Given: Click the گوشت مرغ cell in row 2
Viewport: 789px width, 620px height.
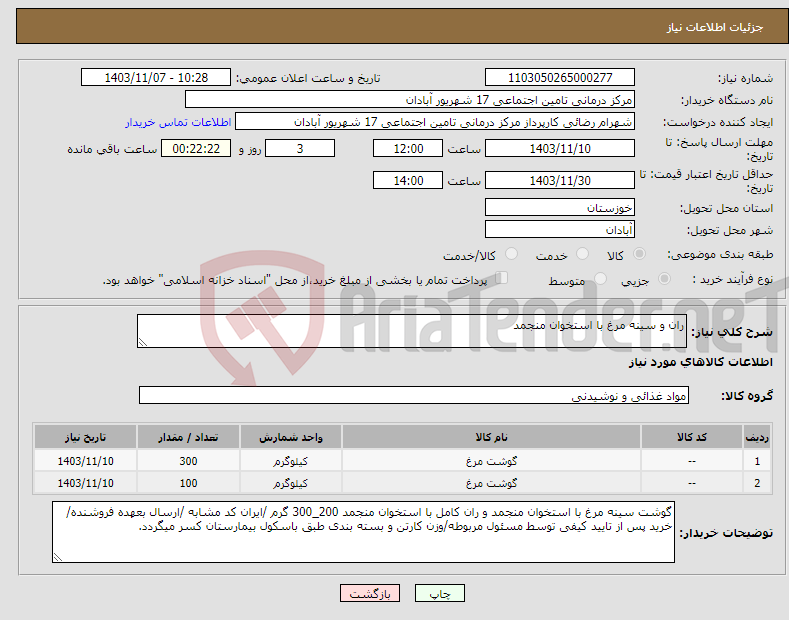Looking at the screenshot, I should click(491, 483).
